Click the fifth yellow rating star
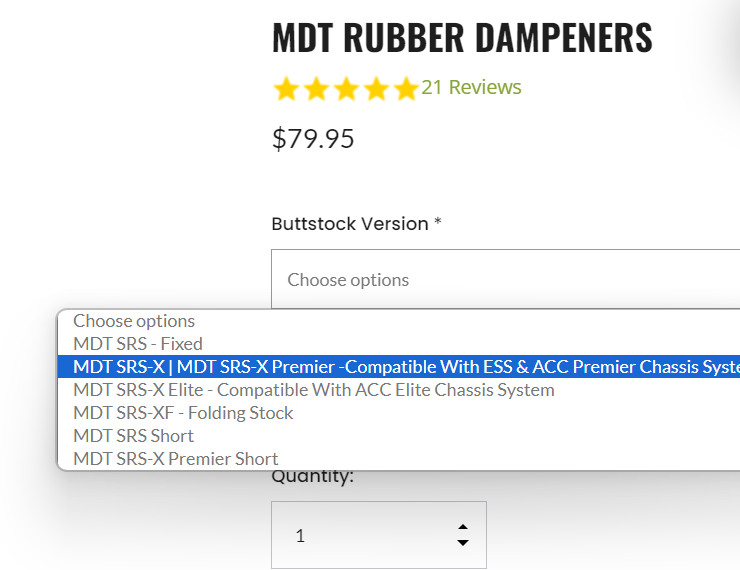The image size is (740, 570). (x=405, y=90)
